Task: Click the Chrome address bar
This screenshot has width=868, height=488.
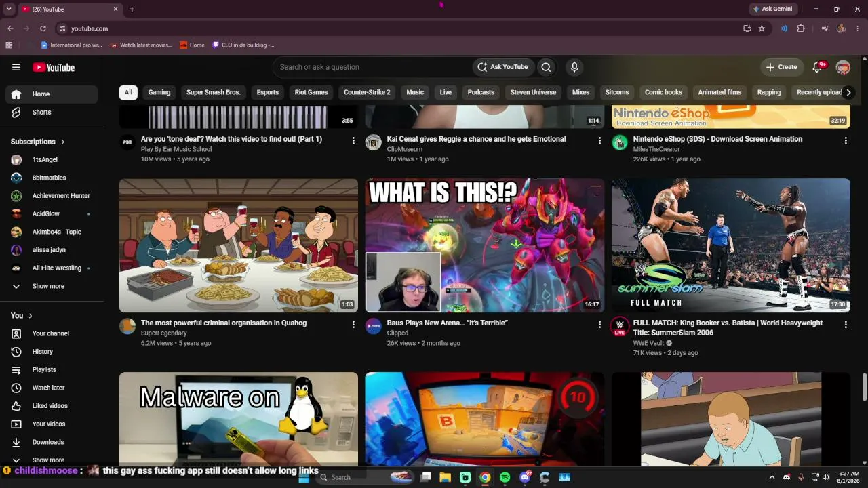Action: (400, 28)
